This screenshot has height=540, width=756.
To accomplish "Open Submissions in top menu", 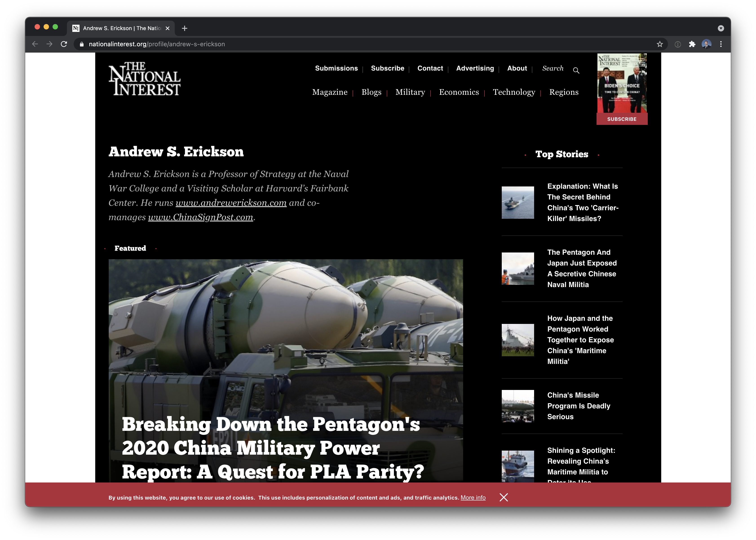I will tap(336, 68).
